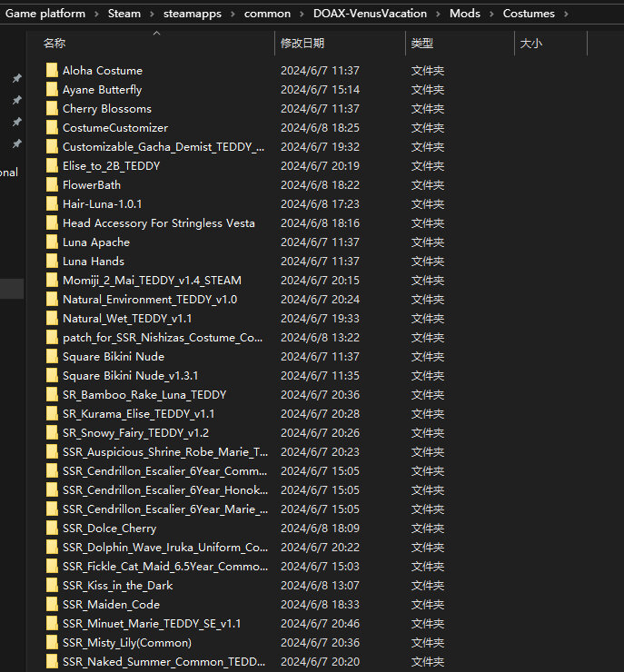The height and width of the screenshot is (672, 624).
Task: Click the Natural_Wet_TEDDY_v1.1 folder icon
Action: (x=52, y=319)
